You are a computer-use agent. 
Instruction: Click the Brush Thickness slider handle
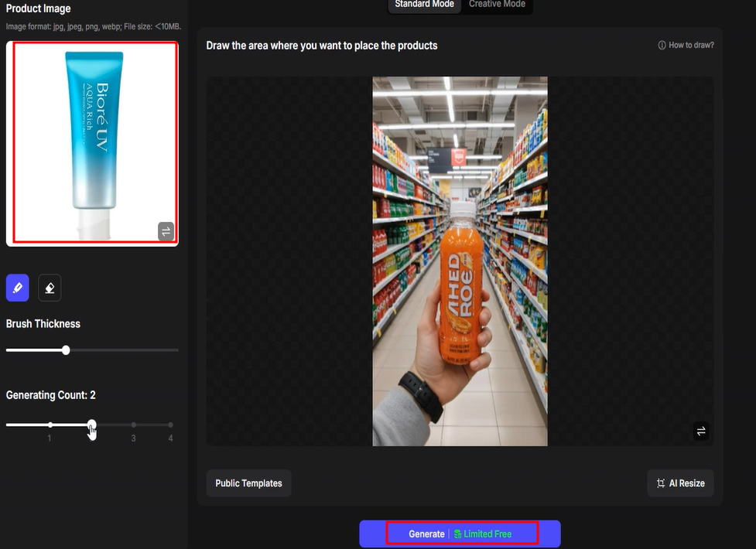(66, 350)
